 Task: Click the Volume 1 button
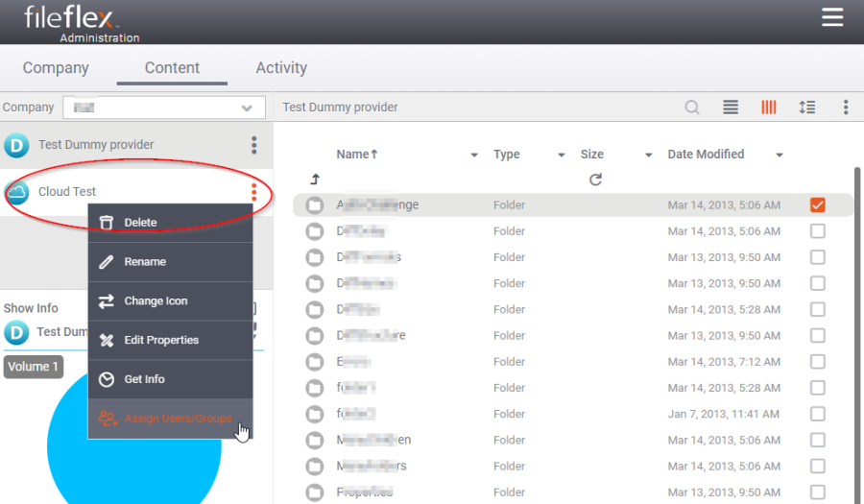pos(34,367)
